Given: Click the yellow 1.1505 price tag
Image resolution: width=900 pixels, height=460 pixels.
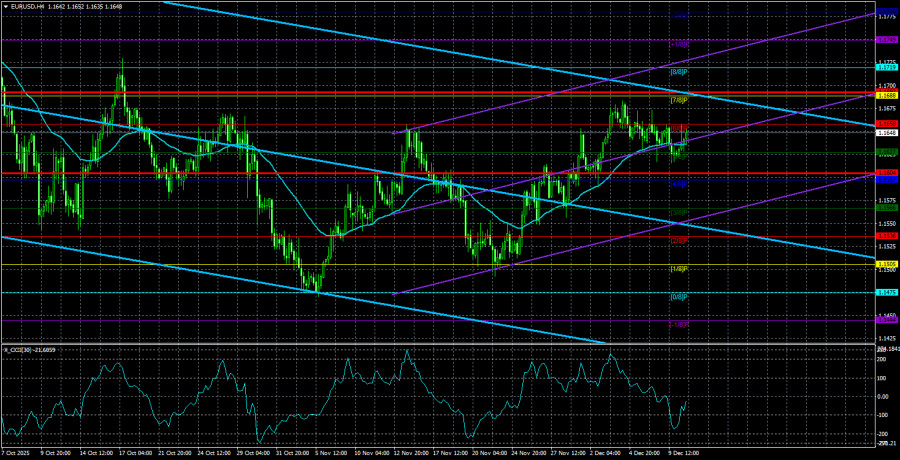Looking at the screenshot, I should click(x=885, y=264).
